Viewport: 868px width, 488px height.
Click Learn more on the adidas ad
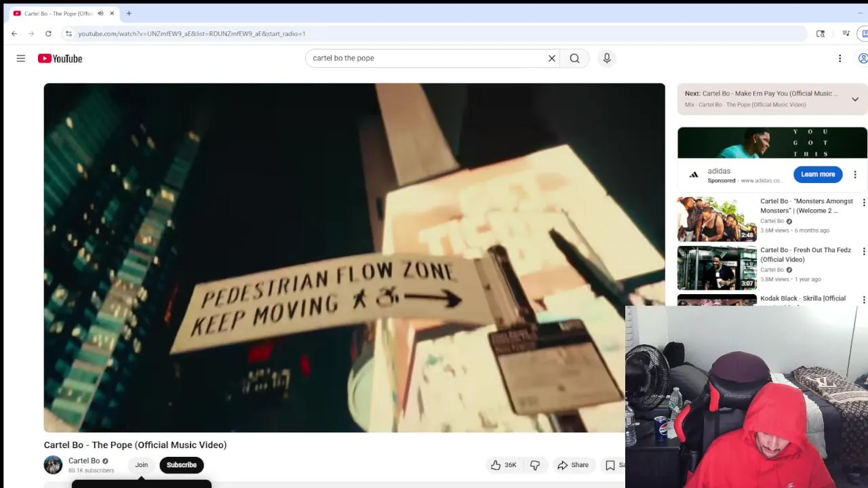[x=818, y=174]
